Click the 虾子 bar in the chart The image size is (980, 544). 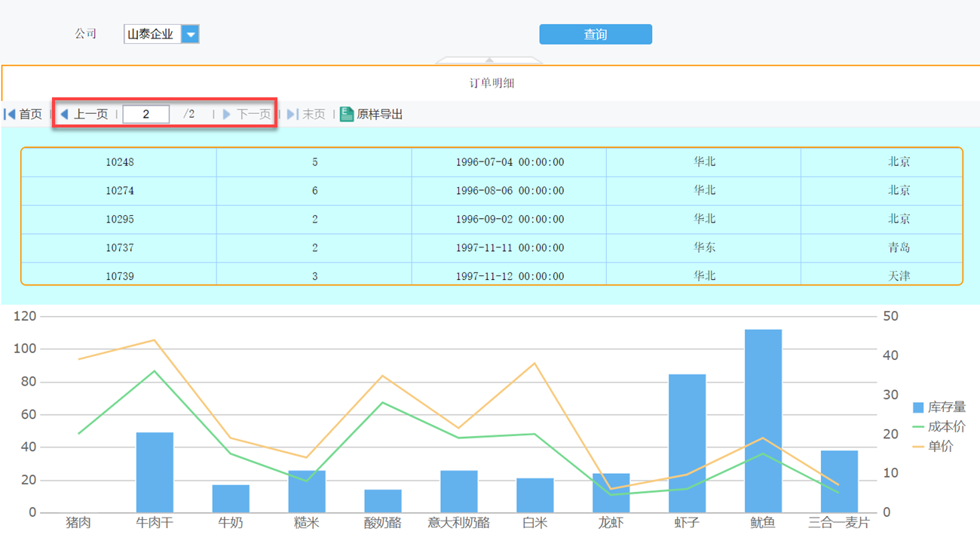687,444
